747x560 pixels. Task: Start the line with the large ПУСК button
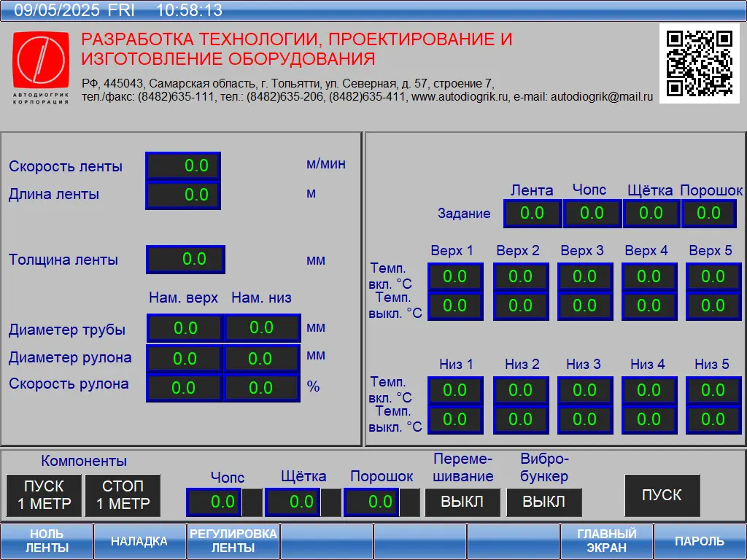662,495
